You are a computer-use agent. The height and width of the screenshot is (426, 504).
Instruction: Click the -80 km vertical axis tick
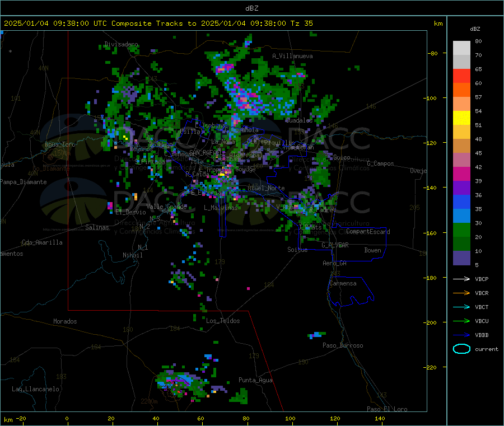[433, 53]
